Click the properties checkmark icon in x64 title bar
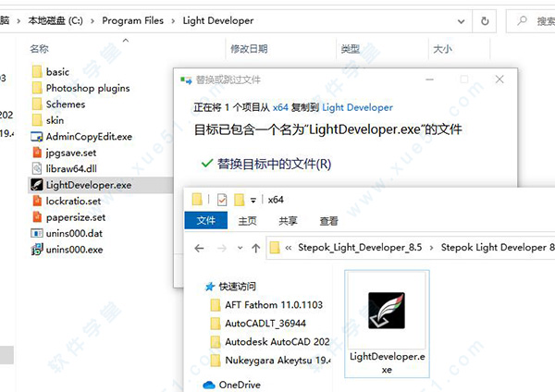The width and height of the screenshot is (555, 392). (222, 200)
